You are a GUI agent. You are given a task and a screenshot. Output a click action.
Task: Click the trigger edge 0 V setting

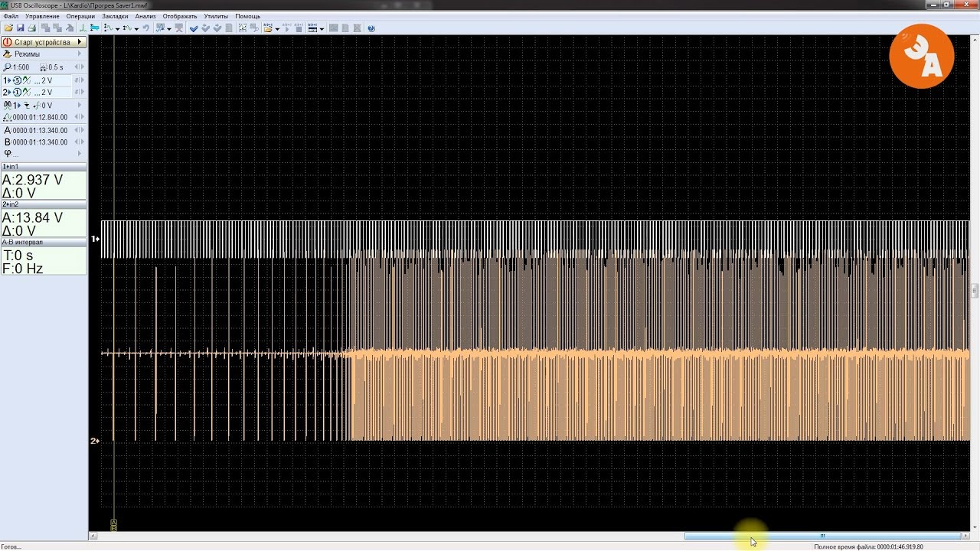[x=43, y=106]
